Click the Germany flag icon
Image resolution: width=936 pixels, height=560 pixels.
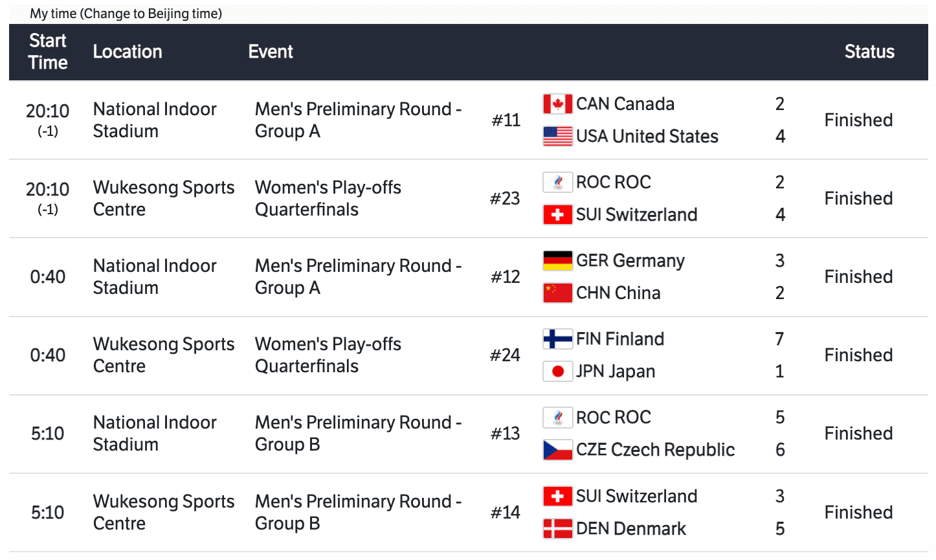(557, 260)
